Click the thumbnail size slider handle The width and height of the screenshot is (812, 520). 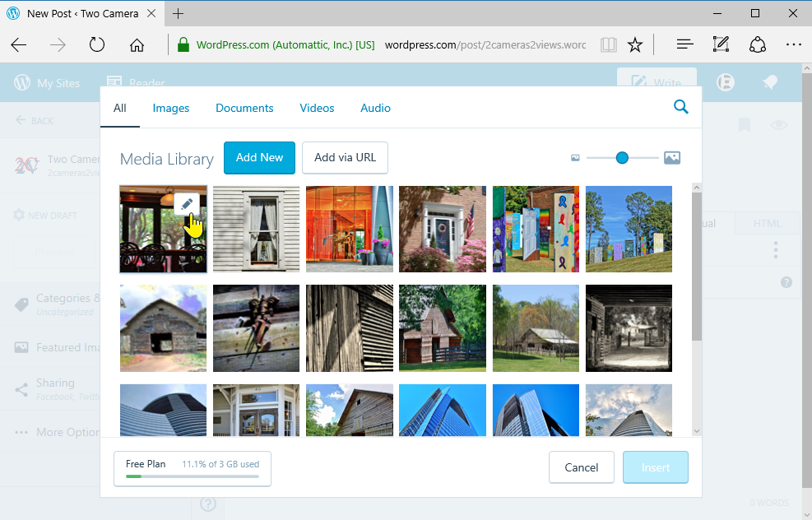pos(622,158)
